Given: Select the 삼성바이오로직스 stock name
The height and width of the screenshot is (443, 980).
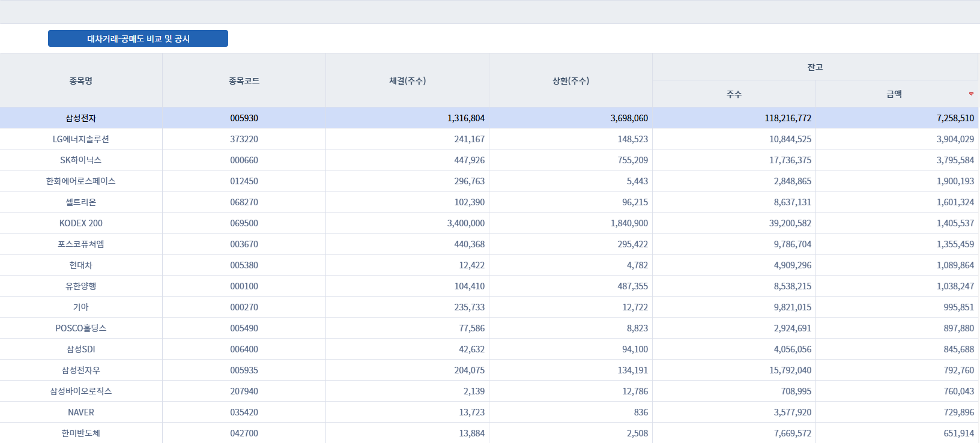Looking at the screenshot, I should (x=81, y=391).
